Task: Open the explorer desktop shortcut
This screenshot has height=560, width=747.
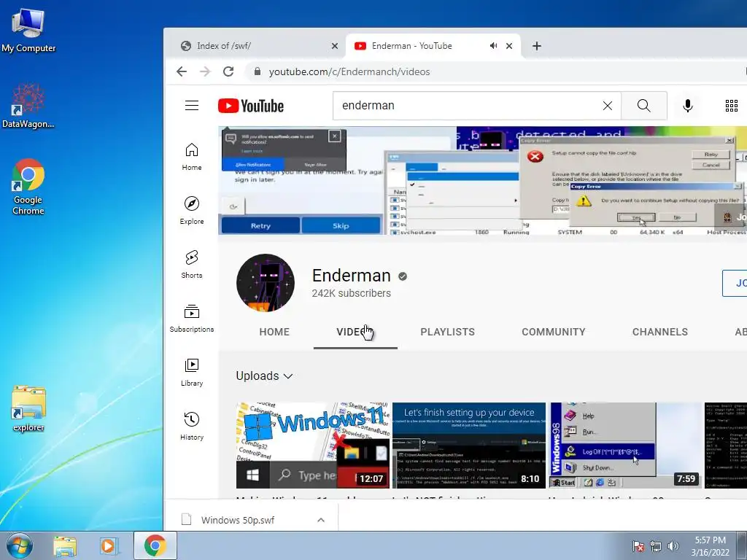Action: pyautogui.click(x=28, y=408)
